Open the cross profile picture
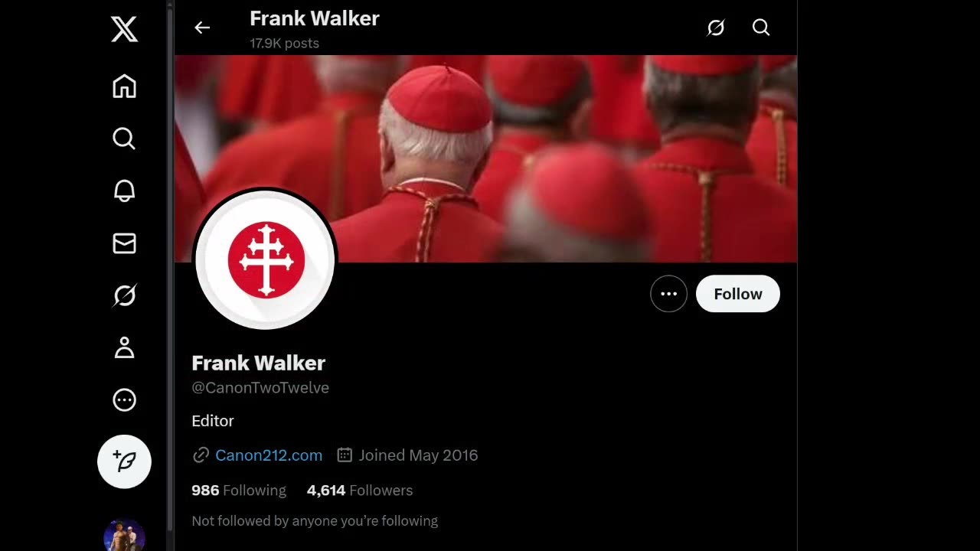The image size is (980, 551). (266, 259)
